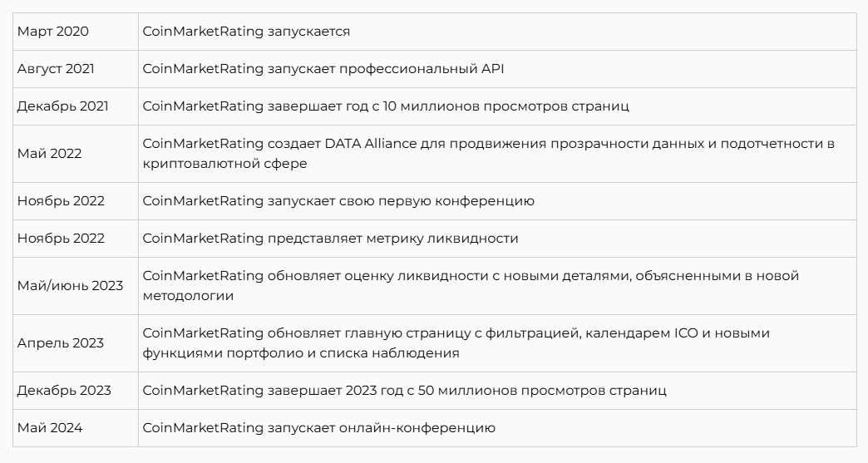
Task: Click the первую конференцию row text
Action: 338,201
